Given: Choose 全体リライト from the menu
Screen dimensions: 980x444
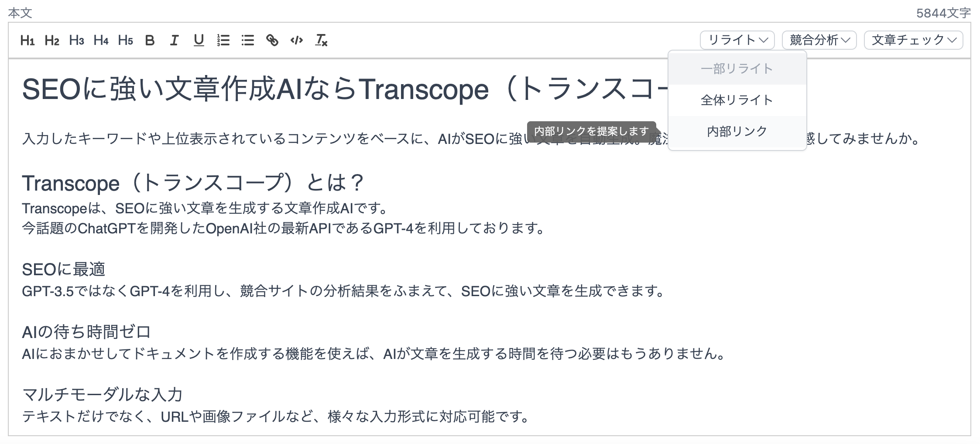Looking at the screenshot, I should (737, 100).
